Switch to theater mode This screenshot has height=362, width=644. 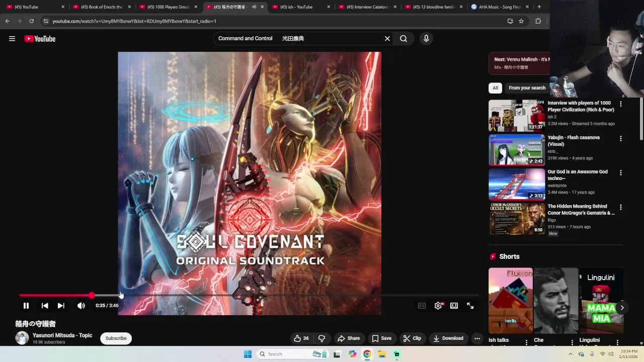tap(454, 306)
